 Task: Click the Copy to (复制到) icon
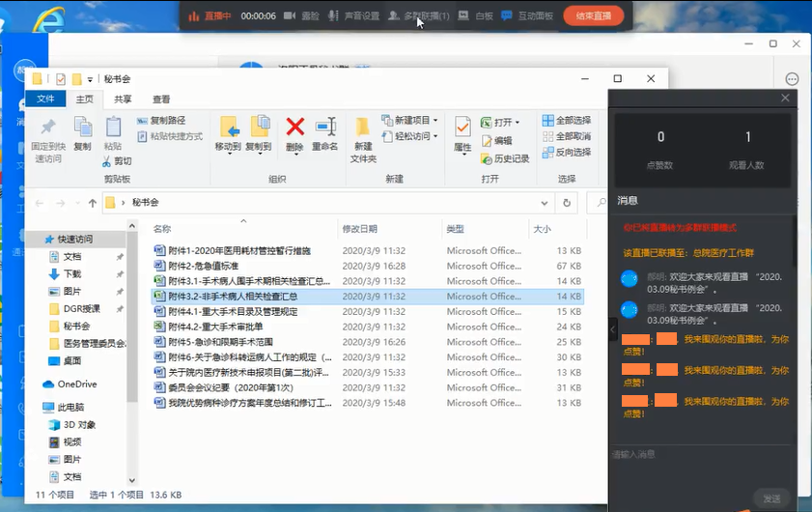(260, 127)
